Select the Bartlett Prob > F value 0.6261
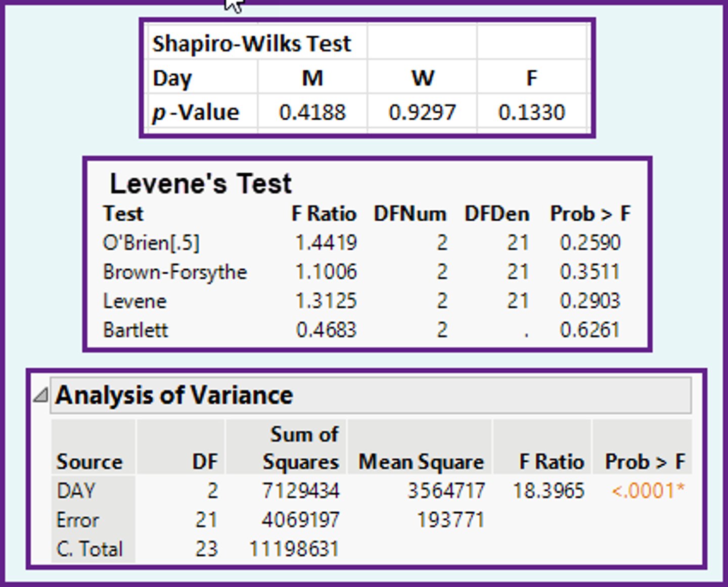Image resolution: width=728 pixels, height=587 pixels. coord(589,330)
